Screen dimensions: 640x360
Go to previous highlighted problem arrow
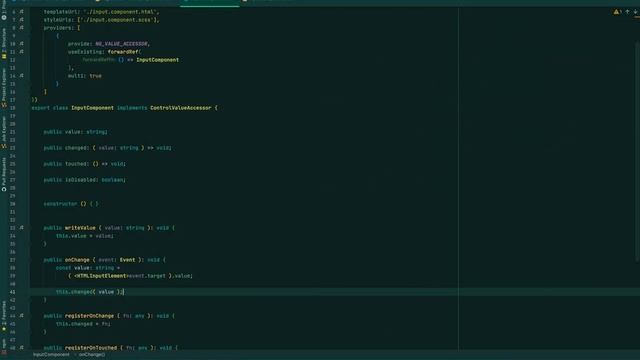627,12
